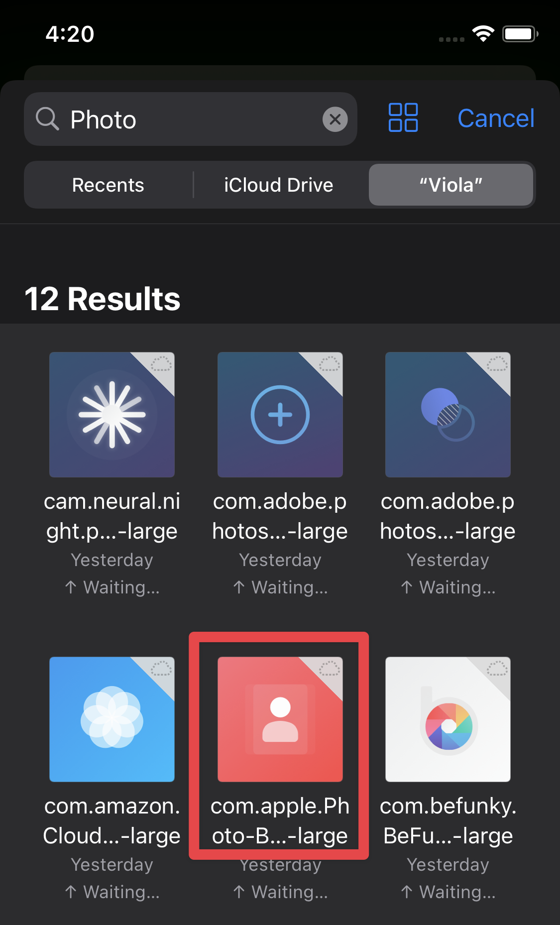Tap the com.befunky.BeFu file name

[448, 821]
